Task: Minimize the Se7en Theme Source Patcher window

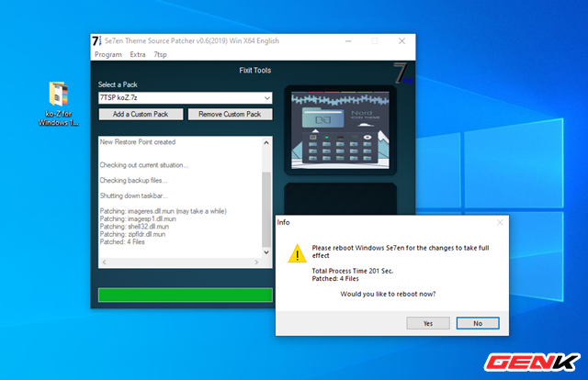Action: pyautogui.click(x=348, y=41)
